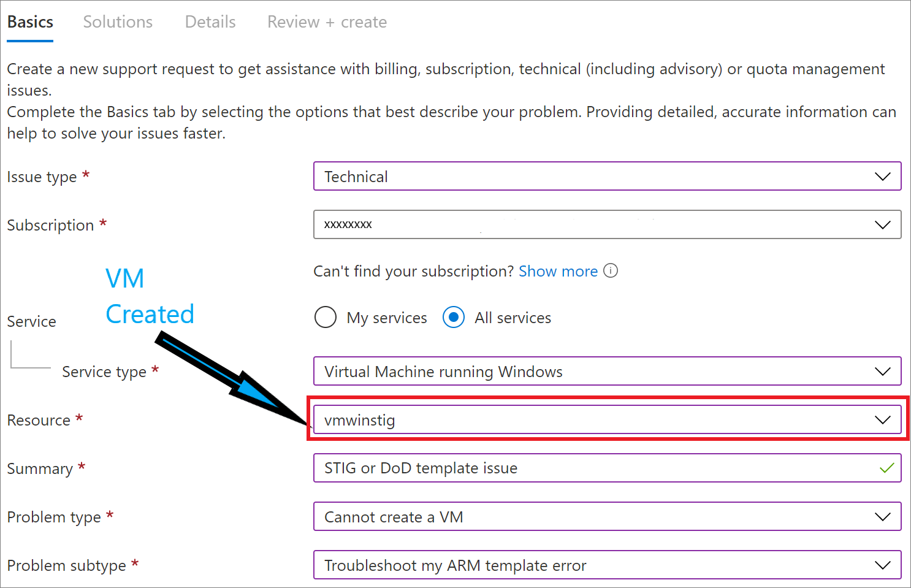Switch to the Solutions tab

[x=118, y=22]
